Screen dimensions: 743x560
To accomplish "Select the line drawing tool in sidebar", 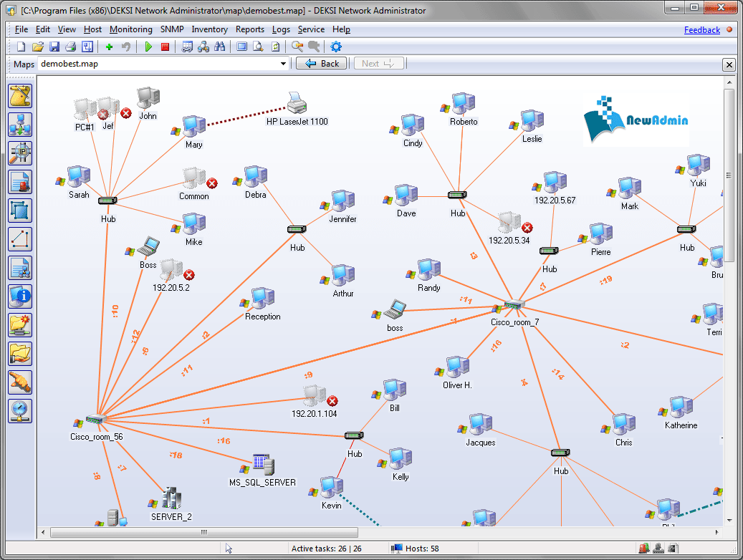I will click(20, 238).
